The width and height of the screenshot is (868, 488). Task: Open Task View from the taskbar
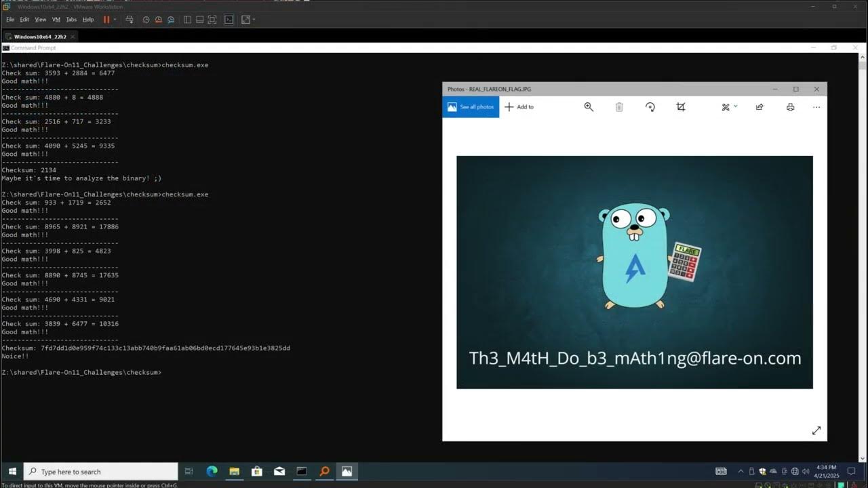tap(189, 472)
